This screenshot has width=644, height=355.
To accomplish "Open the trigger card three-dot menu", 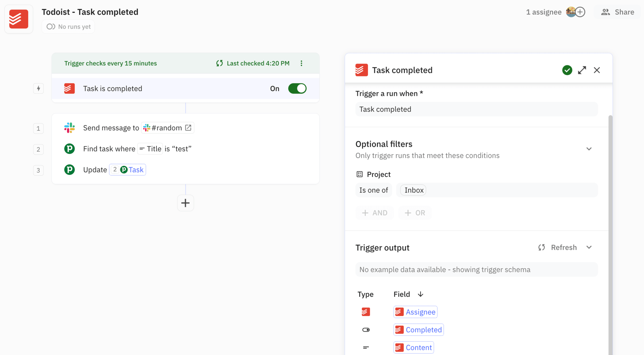I will click(301, 63).
